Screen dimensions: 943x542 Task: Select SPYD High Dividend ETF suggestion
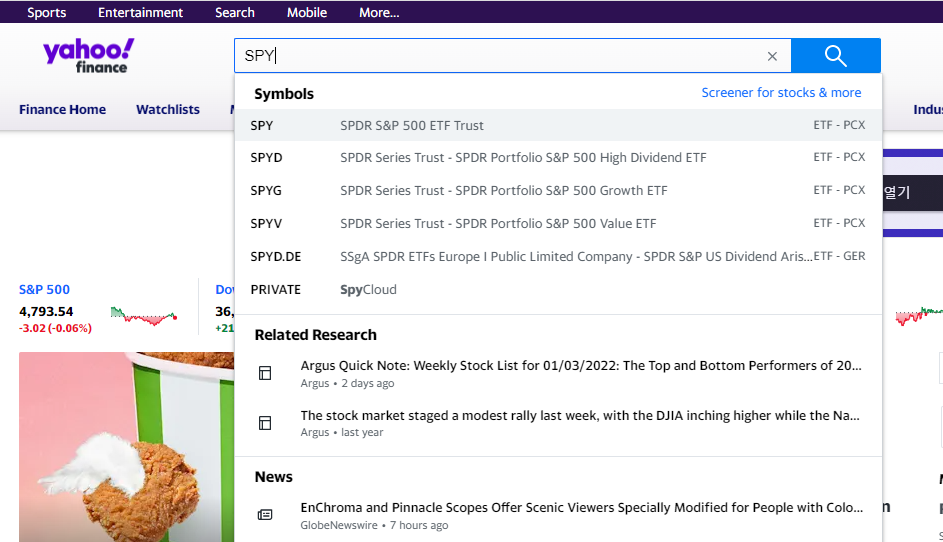coord(558,158)
